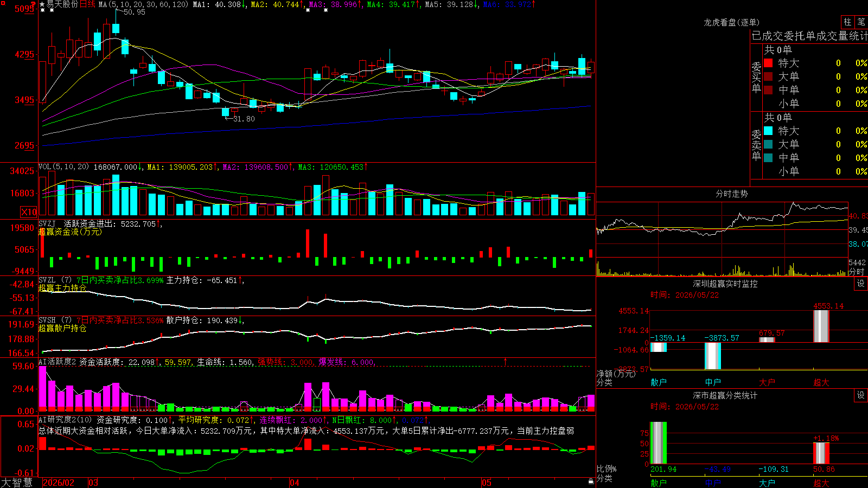Click the green 散户 bar in 深市超赢分类统计

pyautogui.click(x=658, y=443)
